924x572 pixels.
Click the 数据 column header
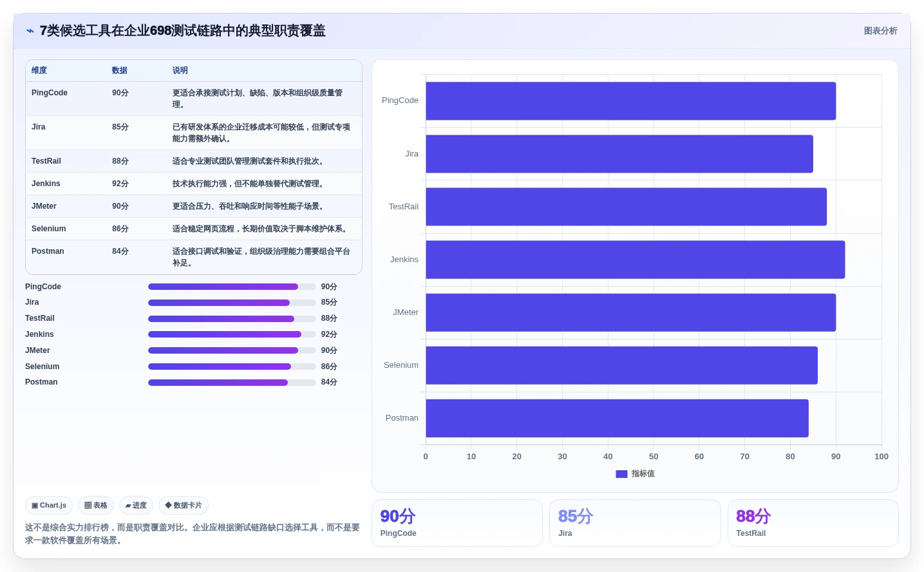pyautogui.click(x=120, y=71)
